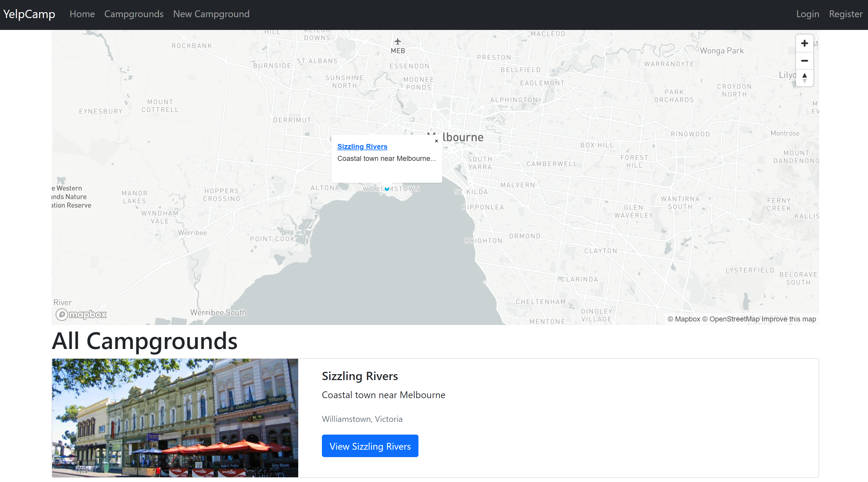Click the map zoom in plus button
868x482 pixels.
(x=804, y=44)
